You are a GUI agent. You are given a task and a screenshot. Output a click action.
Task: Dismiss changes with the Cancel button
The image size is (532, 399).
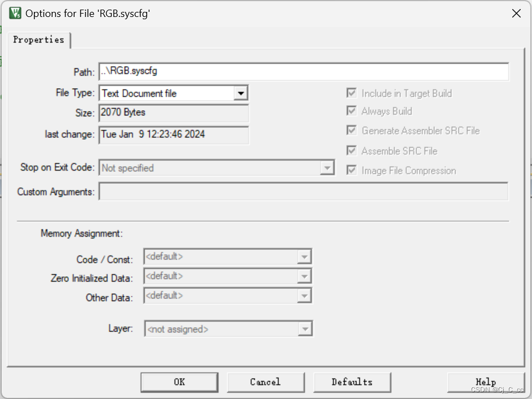[265, 381]
